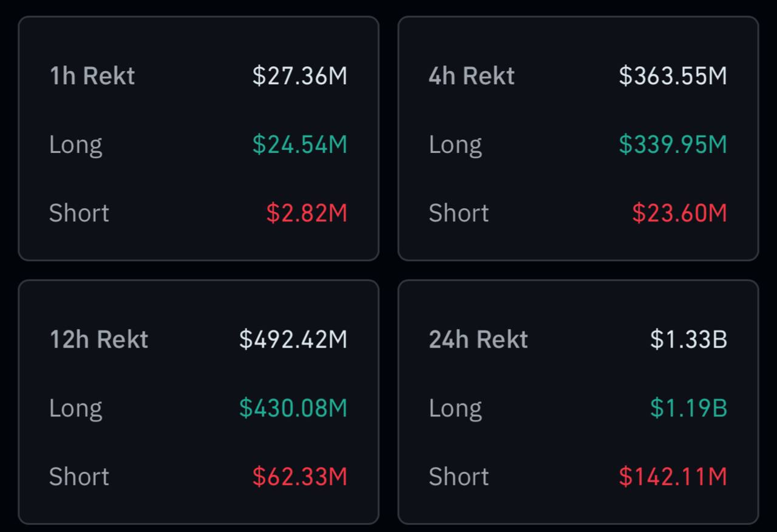Click the Short label in 4h card
The width and height of the screenshot is (777, 532).
pyautogui.click(x=459, y=213)
